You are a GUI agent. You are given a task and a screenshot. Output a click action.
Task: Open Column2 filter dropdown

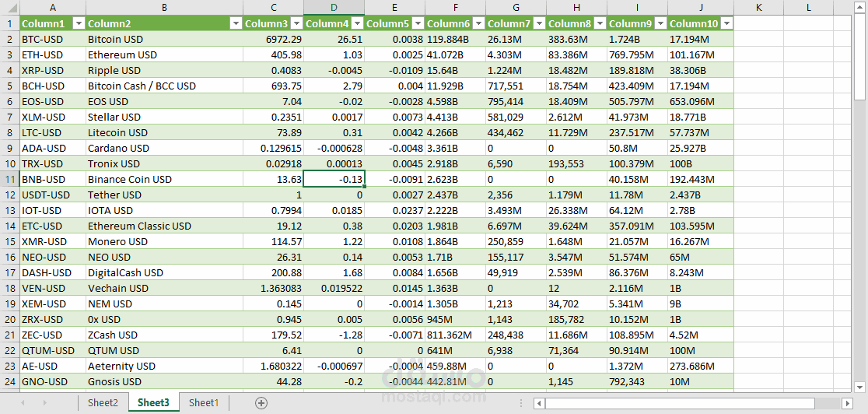[236, 23]
